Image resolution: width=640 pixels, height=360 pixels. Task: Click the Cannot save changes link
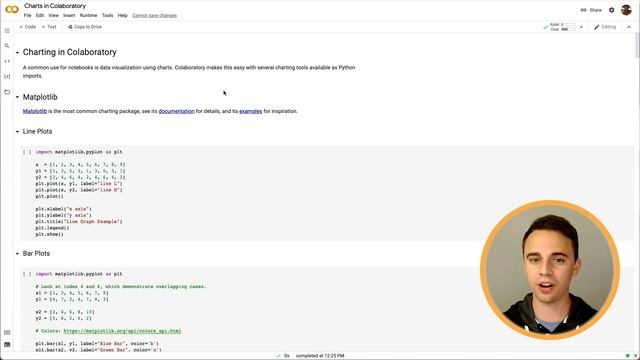(x=155, y=16)
